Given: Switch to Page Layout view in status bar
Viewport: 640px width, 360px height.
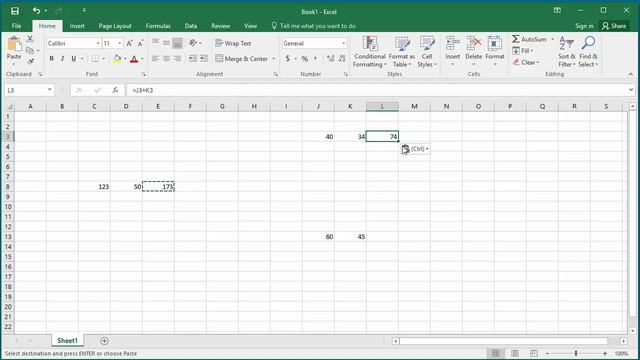Looking at the screenshot, I should click(515, 353).
